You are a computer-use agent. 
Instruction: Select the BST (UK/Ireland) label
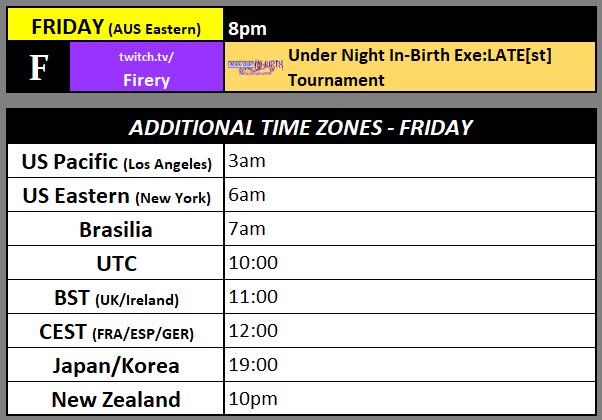point(117,297)
